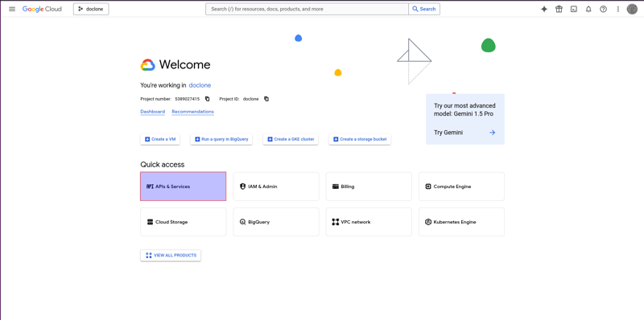Open the Compute Engine chip icon
Viewport: 644px width, 320px height.
428,187
